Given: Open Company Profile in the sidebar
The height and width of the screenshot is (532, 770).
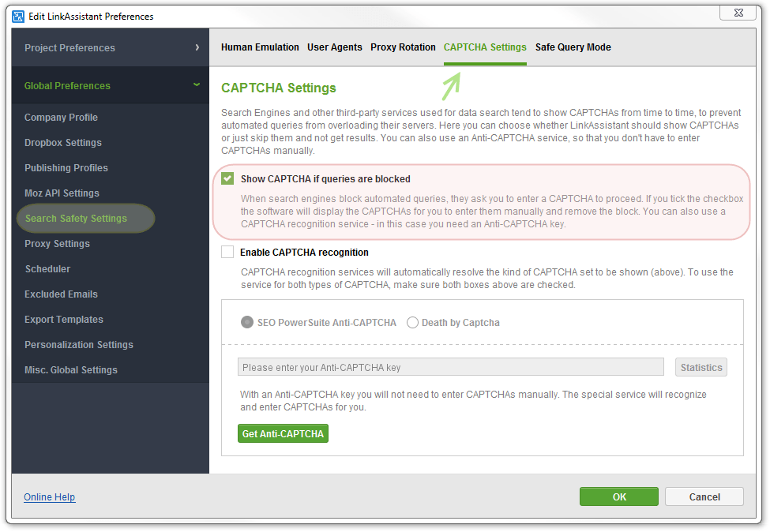Looking at the screenshot, I should (x=61, y=118).
